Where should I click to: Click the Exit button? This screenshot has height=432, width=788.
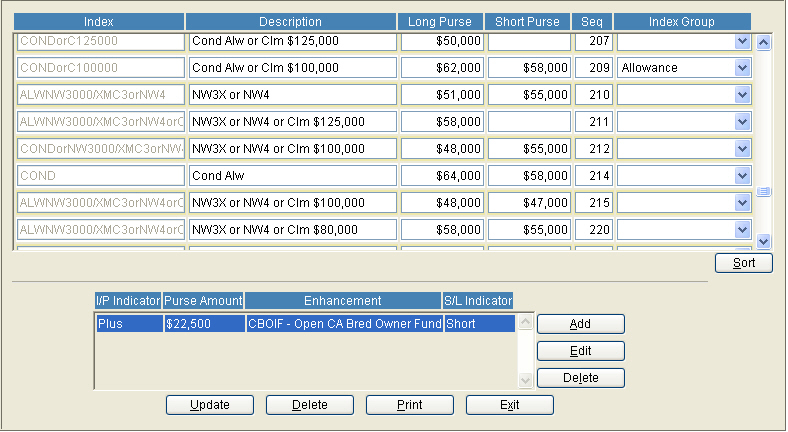point(510,405)
